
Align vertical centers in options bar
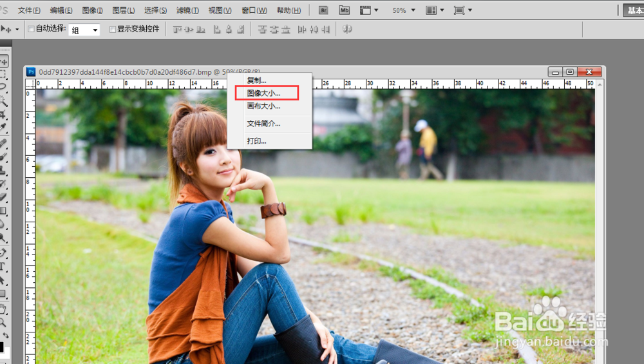[x=189, y=30]
